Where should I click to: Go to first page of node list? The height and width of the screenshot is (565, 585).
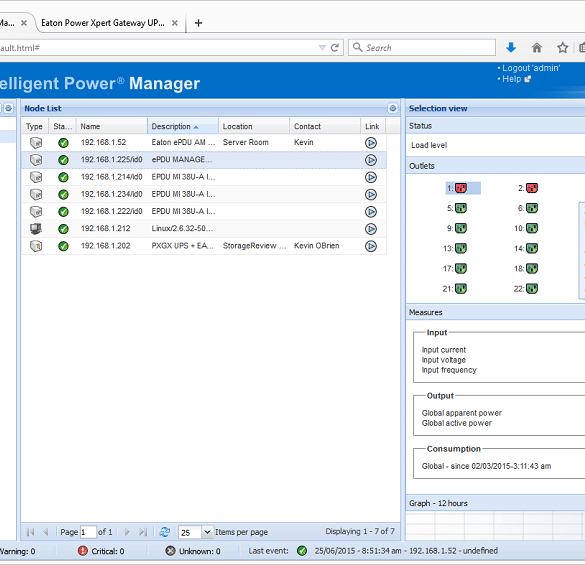tap(31, 532)
